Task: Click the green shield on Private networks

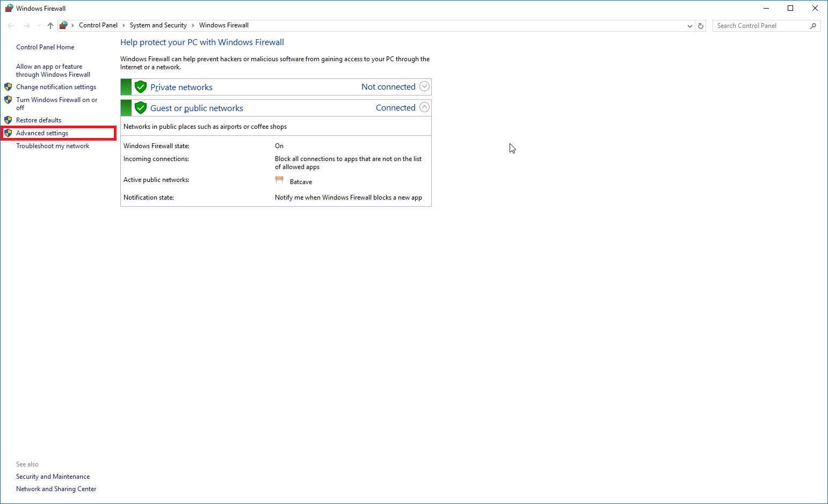Action: point(141,87)
